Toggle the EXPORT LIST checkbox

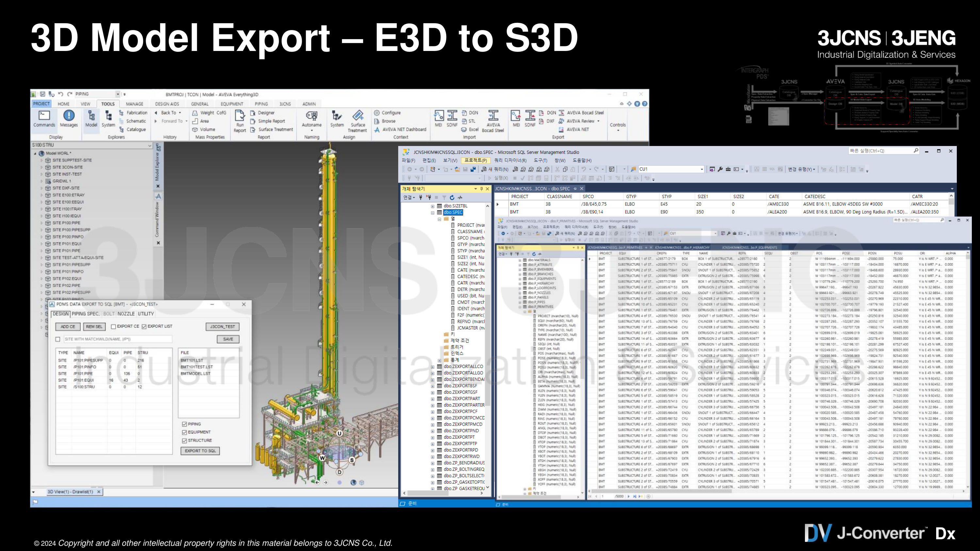coord(144,327)
